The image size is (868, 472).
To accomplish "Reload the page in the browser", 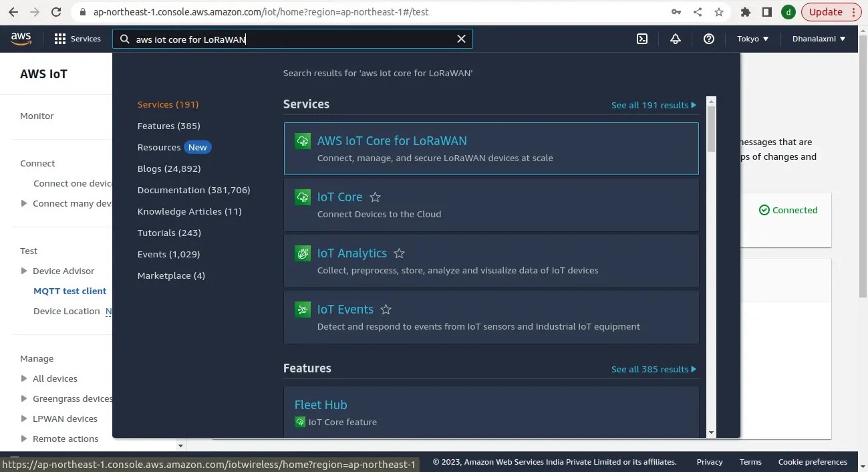I will click(x=56, y=12).
